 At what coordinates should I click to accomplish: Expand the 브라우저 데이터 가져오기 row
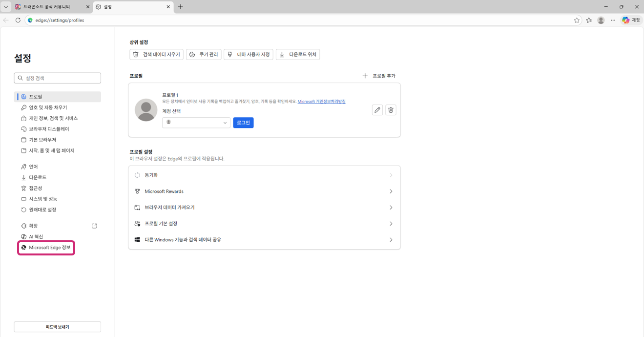coord(264,208)
